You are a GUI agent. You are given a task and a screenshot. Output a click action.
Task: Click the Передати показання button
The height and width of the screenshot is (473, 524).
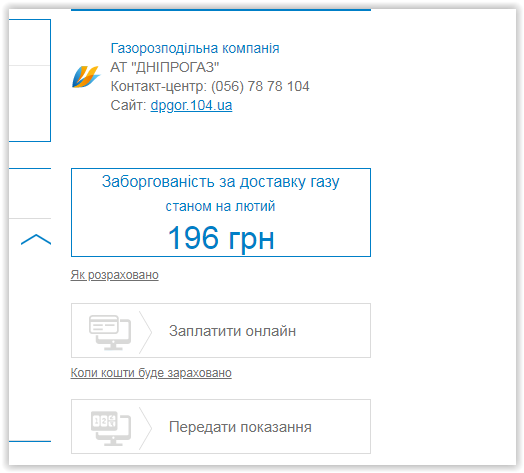click(221, 427)
